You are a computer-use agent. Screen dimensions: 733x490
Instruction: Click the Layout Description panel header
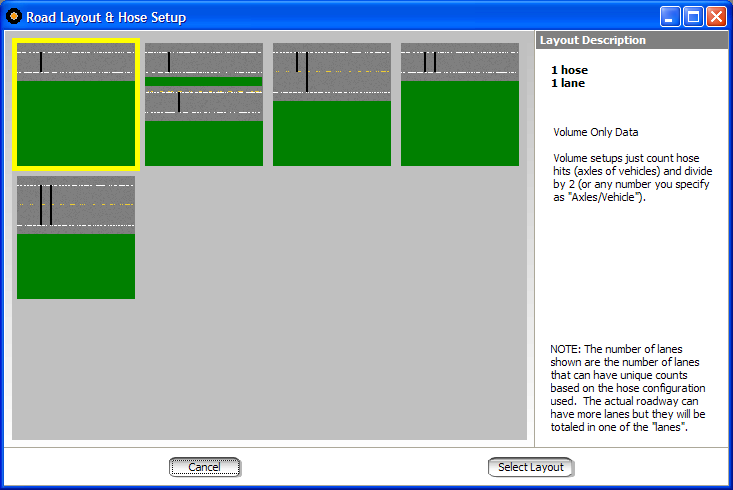[632, 40]
